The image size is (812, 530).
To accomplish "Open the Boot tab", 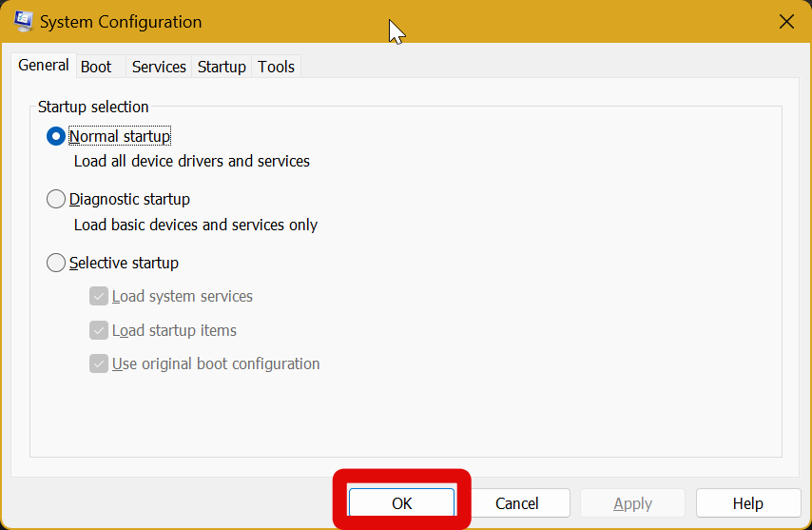I will [x=96, y=67].
